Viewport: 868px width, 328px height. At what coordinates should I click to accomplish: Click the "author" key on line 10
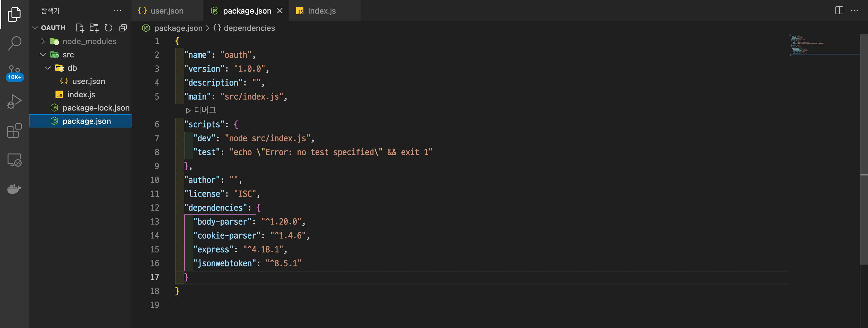[202, 180]
